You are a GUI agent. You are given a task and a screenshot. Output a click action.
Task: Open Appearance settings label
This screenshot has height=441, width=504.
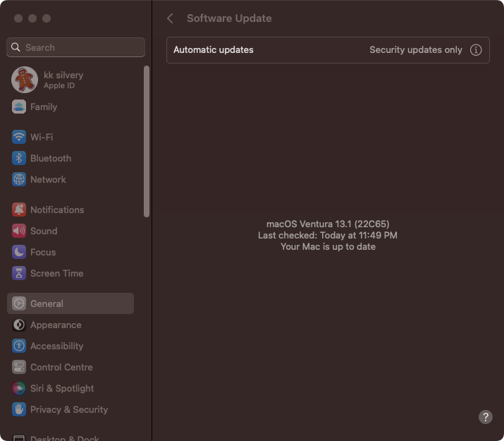pos(56,325)
